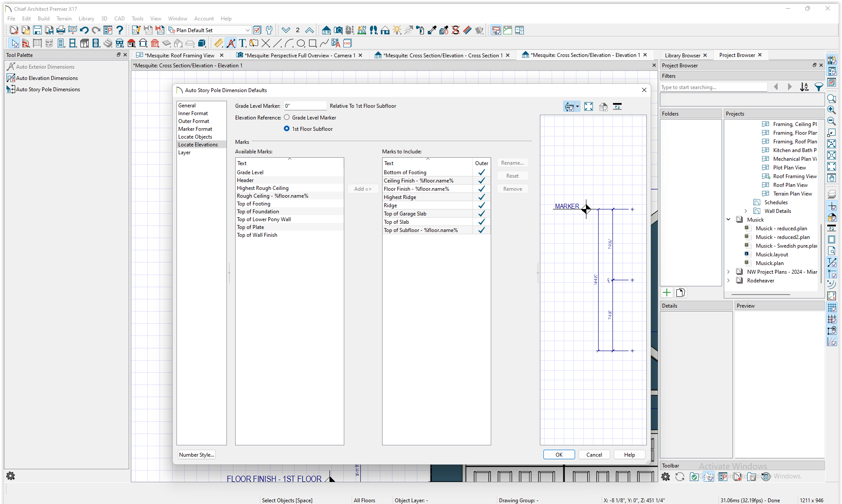Image resolution: width=842 pixels, height=504 pixels.
Task: Open the Terrain menu
Action: (64, 19)
